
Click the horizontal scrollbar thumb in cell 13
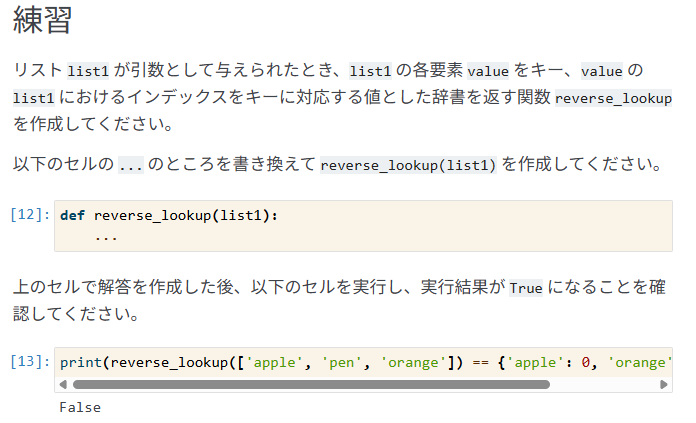(311, 384)
